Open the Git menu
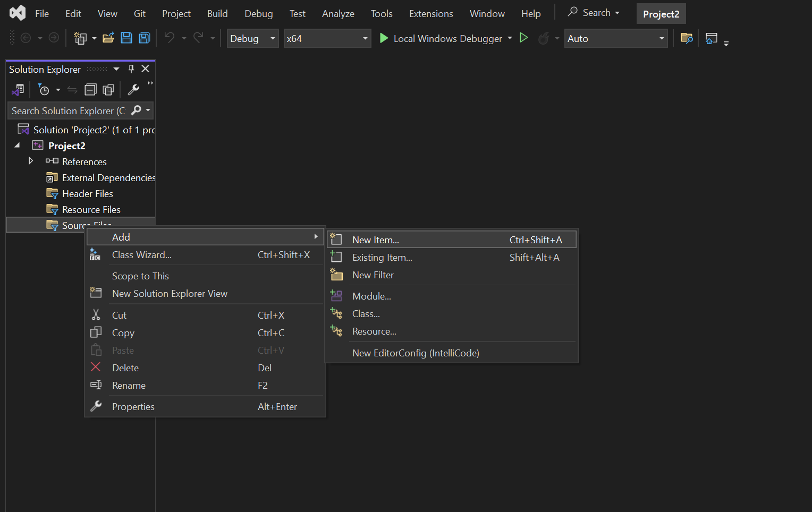The width and height of the screenshot is (812, 512). pos(140,13)
